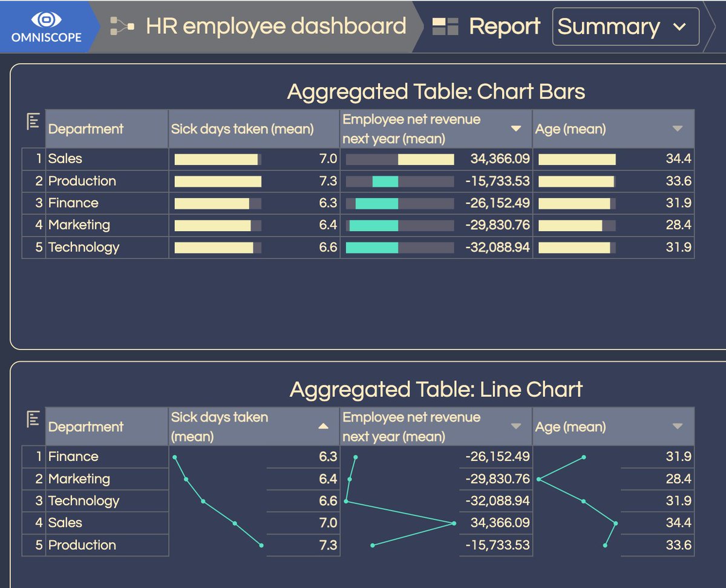Select the Report breadcrumb

505,27
